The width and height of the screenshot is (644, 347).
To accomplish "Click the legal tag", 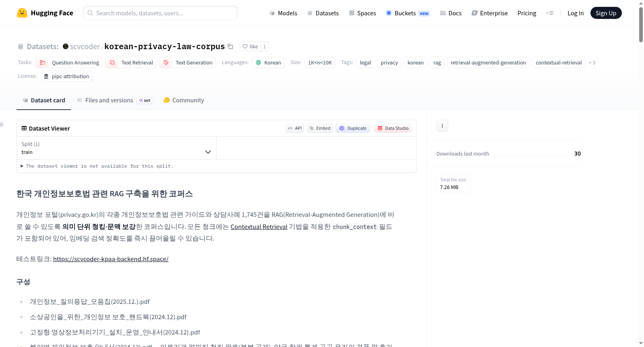I will pos(365,62).
